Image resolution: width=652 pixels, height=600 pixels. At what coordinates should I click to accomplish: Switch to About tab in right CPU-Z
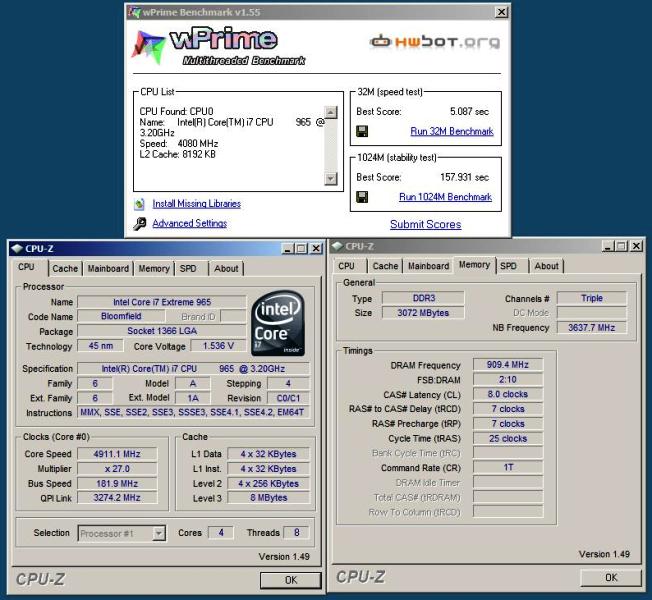(546, 266)
